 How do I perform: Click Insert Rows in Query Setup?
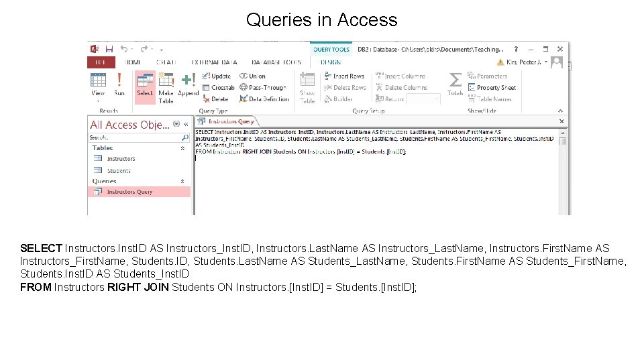[344, 76]
